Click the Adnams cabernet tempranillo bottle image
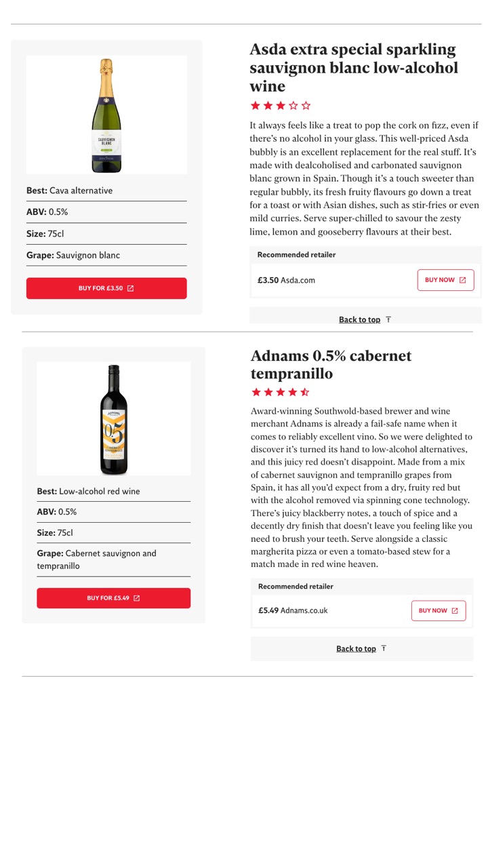 pos(114,419)
